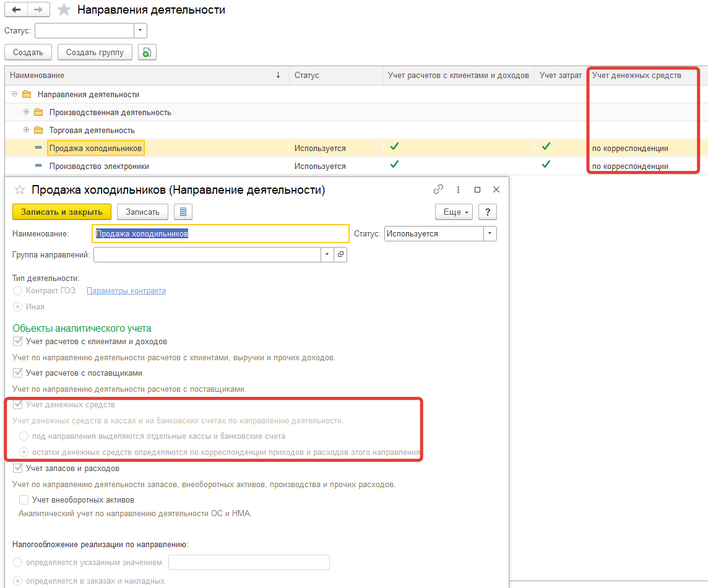Screen dimensions: 708x588
Task: Click the help question mark button
Action: (488, 212)
